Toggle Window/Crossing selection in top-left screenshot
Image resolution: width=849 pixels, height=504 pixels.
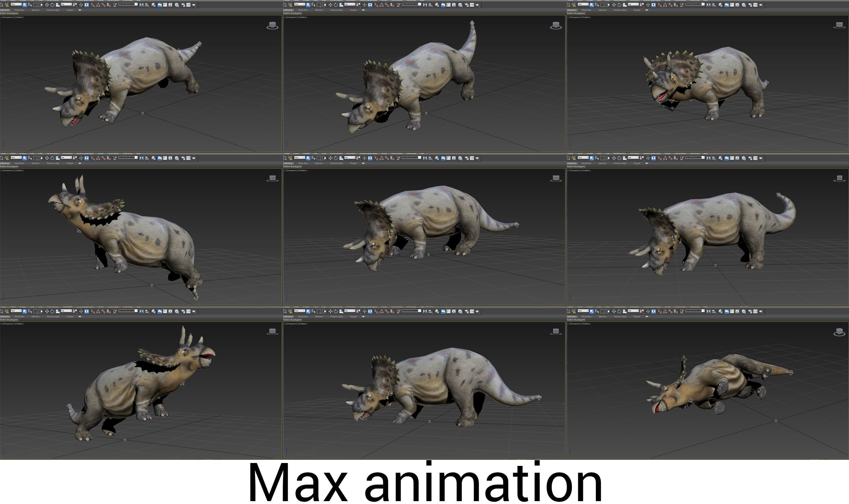point(41,5)
